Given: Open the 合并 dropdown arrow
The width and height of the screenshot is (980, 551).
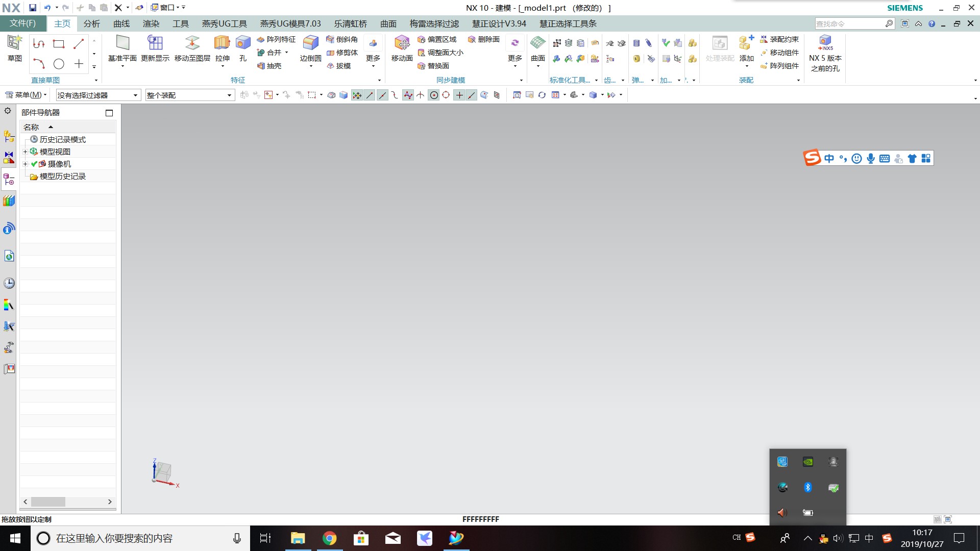Looking at the screenshot, I should click(286, 53).
